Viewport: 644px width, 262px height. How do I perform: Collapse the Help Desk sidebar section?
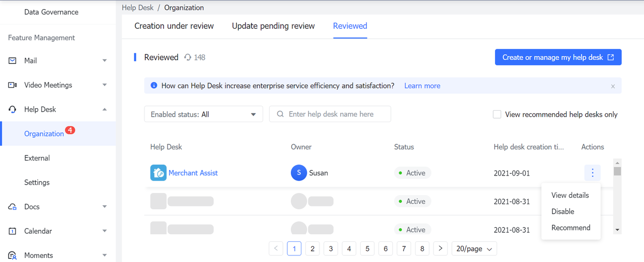pos(105,109)
